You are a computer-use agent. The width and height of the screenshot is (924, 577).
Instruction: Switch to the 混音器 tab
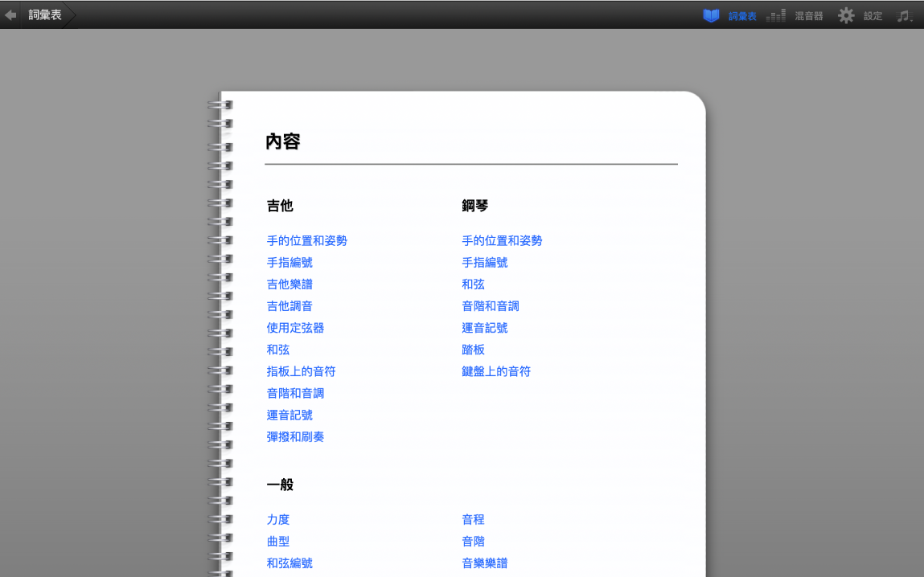807,15
